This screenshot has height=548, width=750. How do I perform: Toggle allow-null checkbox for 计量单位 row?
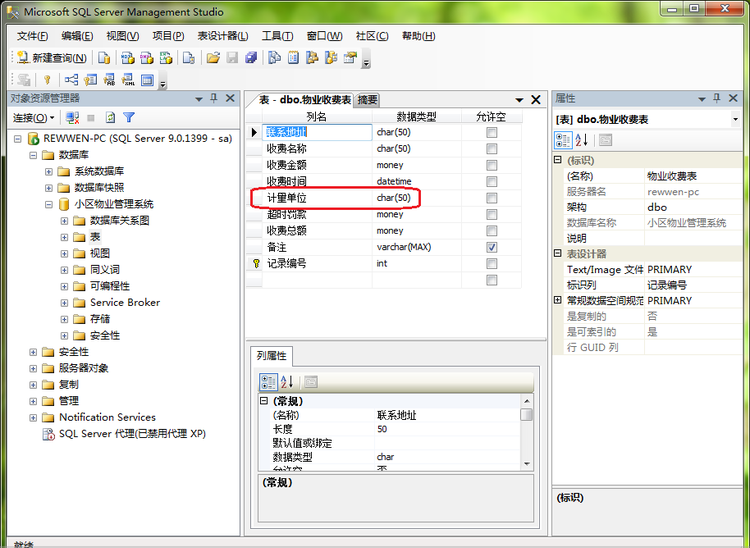[x=491, y=198]
